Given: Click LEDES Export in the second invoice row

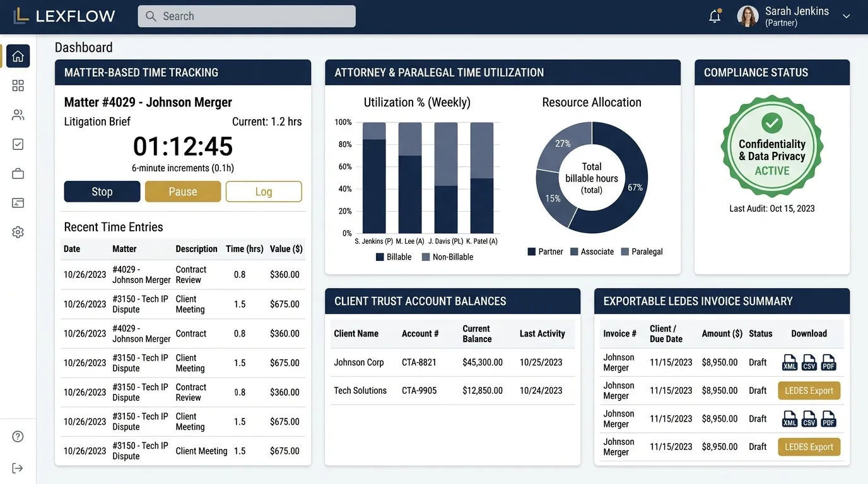Looking at the screenshot, I should click(809, 391).
